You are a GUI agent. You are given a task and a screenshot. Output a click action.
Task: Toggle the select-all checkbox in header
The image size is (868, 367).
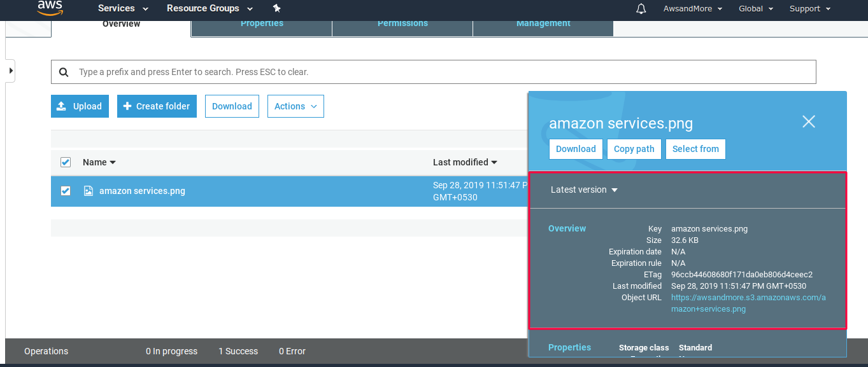tap(66, 162)
